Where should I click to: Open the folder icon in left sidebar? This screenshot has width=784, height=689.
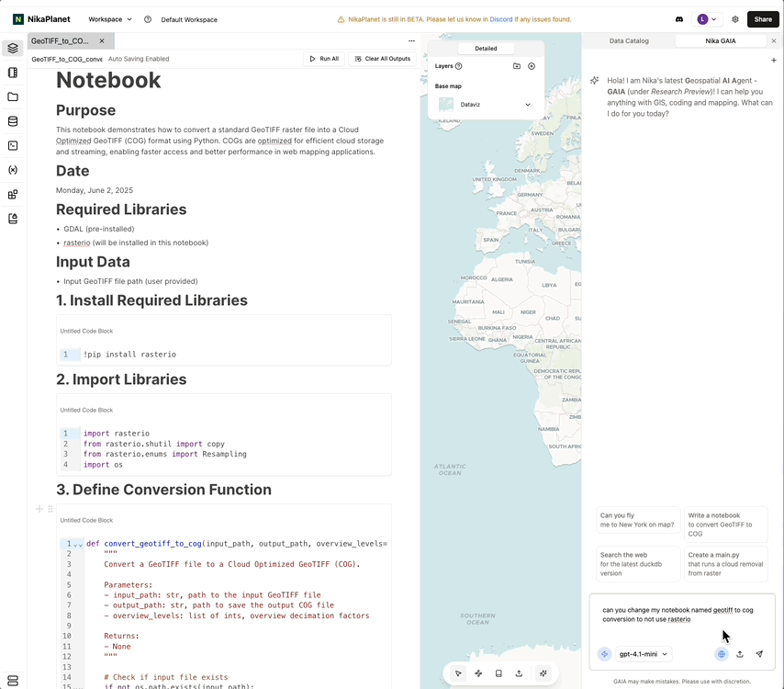[13, 97]
